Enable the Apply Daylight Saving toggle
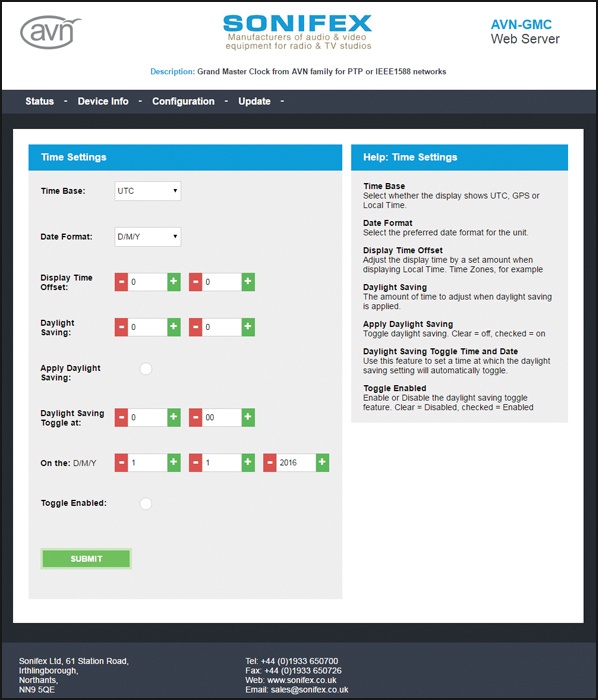This screenshot has height=700, width=598. (145, 369)
